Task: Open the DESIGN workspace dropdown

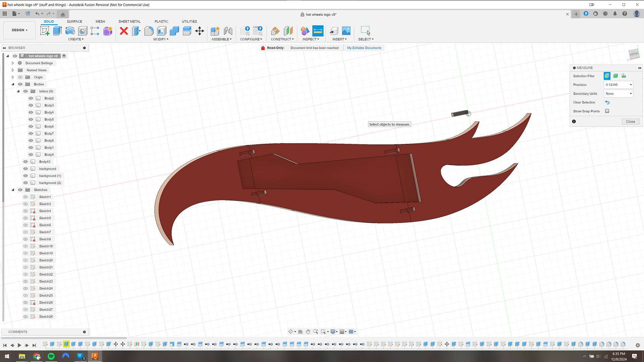Action: (x=19, y=30)
